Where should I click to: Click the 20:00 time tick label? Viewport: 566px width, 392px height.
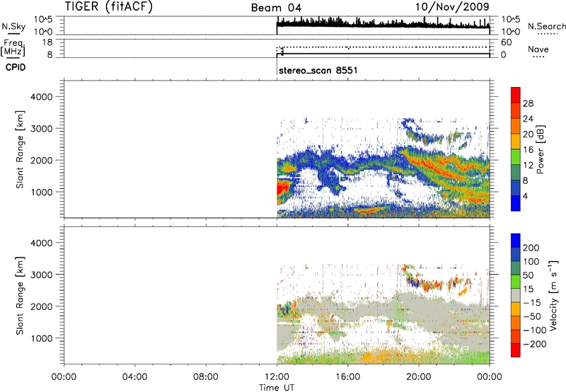click(x=418, y=377)
